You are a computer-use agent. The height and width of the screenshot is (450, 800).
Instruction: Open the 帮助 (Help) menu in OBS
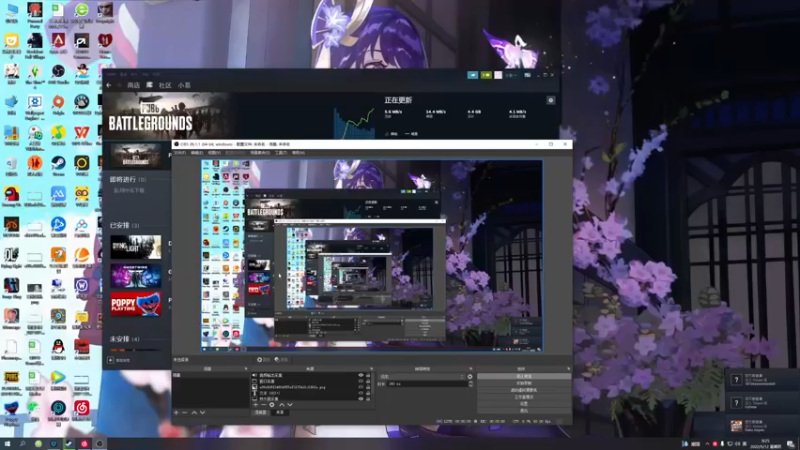coord(298,153)
